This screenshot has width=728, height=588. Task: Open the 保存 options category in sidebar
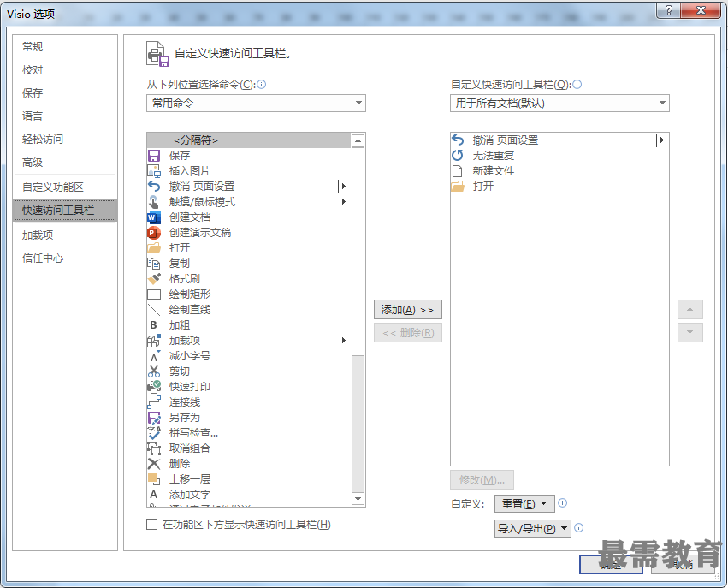click(33, 93)
